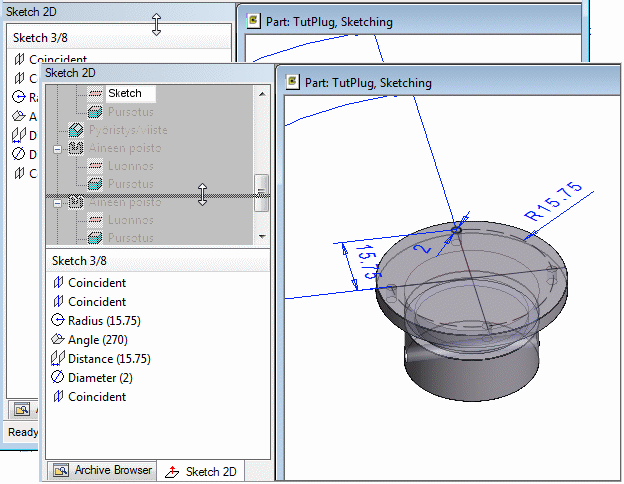Switch to the Archive Browser tab
Viewport: 624px width, 484px height.
tap(103, 471)
